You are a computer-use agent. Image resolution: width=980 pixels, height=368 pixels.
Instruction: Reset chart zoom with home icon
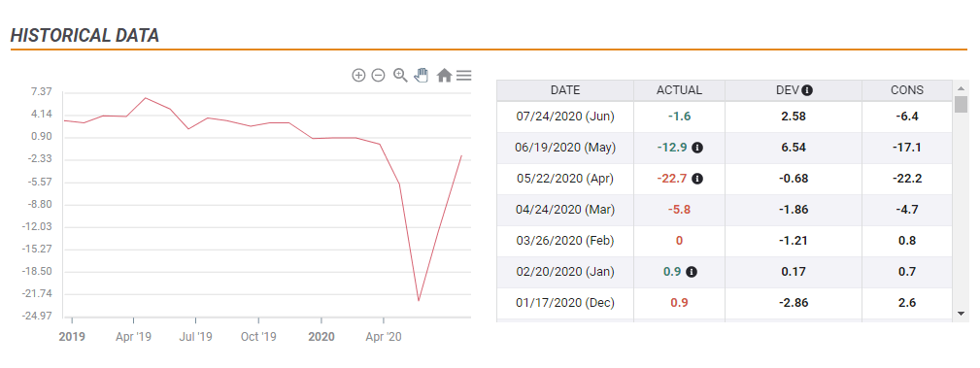pos(444,76)
